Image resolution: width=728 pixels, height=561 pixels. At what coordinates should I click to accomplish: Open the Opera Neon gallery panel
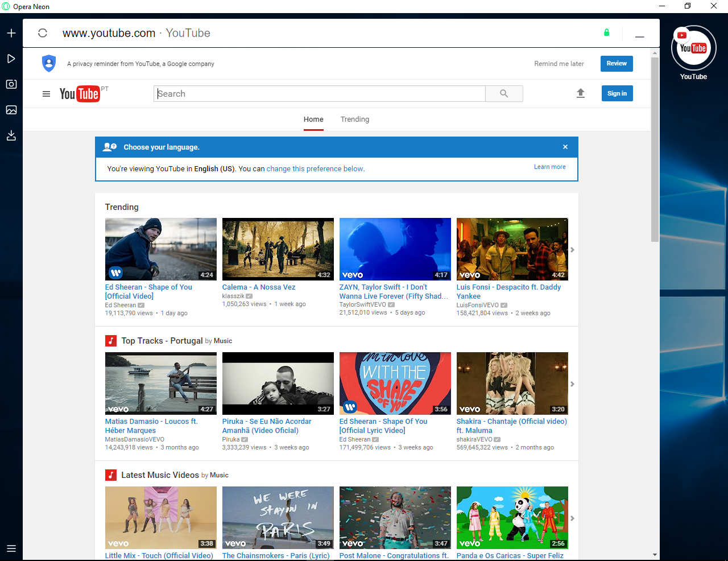(x=11, y=110)
